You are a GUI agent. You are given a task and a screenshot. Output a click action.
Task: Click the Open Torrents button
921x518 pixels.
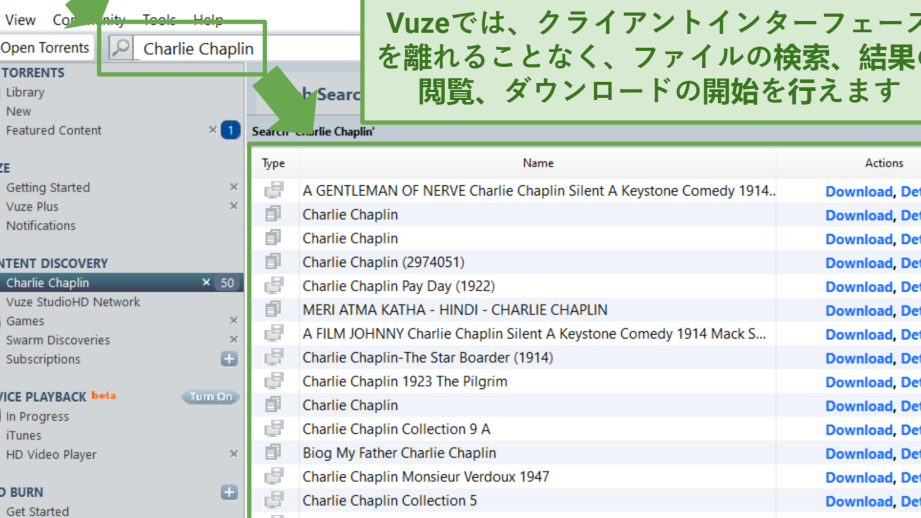point(45,48)
